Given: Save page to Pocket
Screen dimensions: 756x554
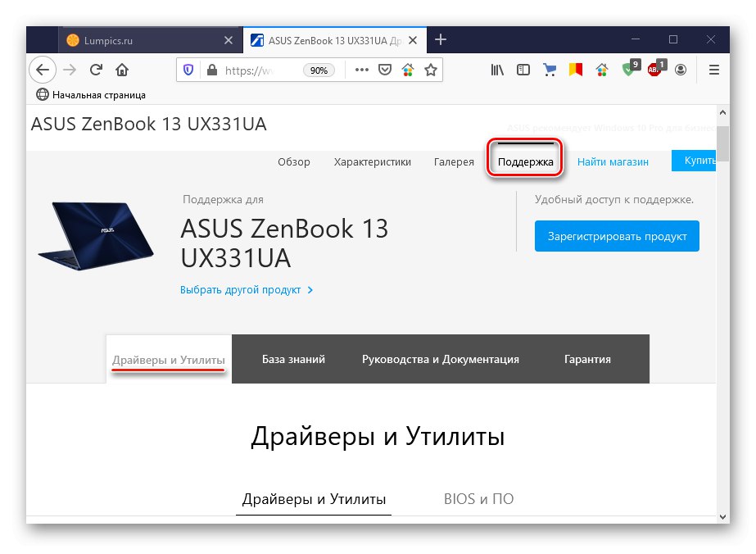Looking at the screenshot, I should pyautogui.click(x=385, y=70).
